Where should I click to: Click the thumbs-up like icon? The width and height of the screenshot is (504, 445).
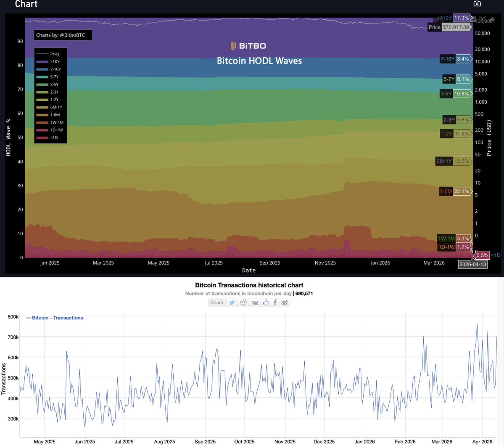[266, 303]
